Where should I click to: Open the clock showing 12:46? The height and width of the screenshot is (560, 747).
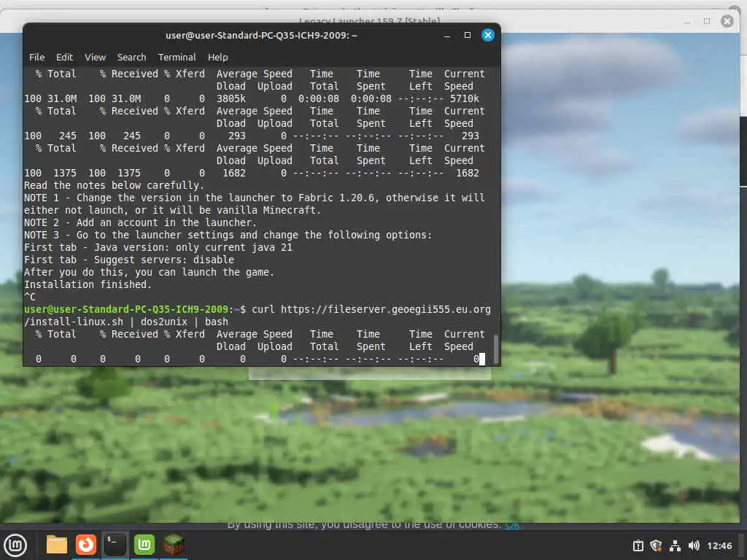coord(719,545)
